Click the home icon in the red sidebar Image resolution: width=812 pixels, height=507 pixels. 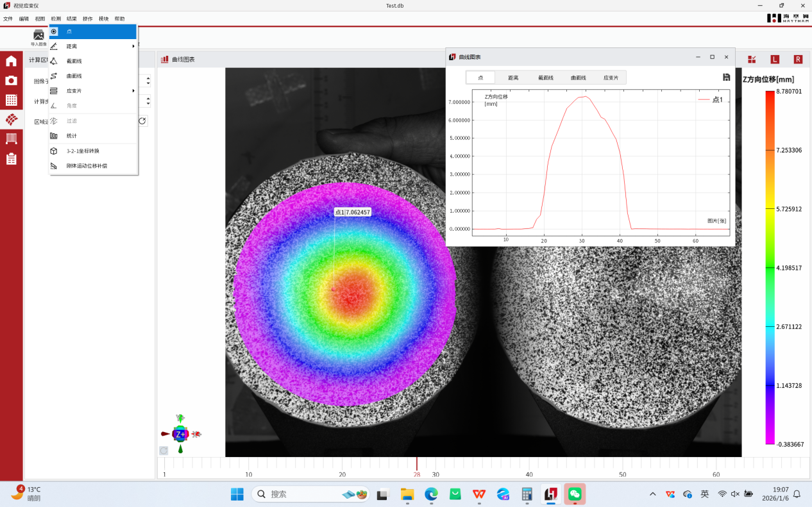(x=11, y=62)
